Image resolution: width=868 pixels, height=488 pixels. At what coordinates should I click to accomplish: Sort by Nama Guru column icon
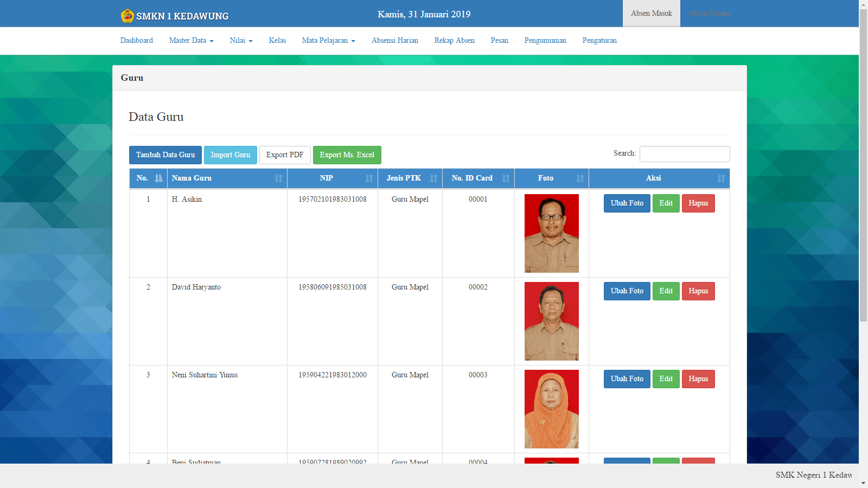(x=278, y=178)
